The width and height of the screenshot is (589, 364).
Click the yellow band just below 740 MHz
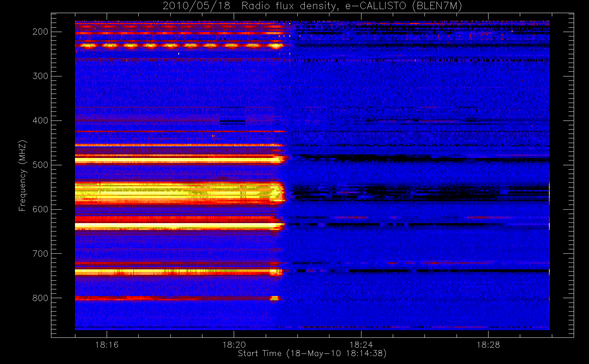[179, 272]
